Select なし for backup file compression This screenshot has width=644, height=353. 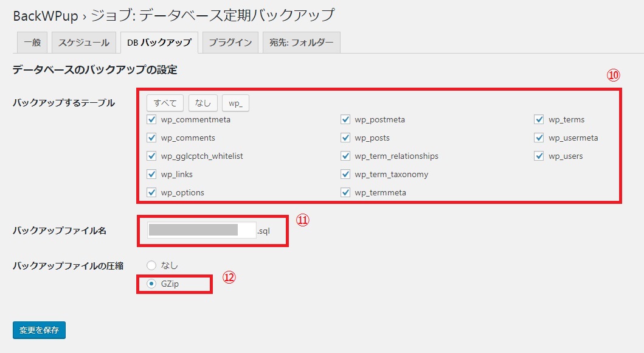[x=151, y=265]
